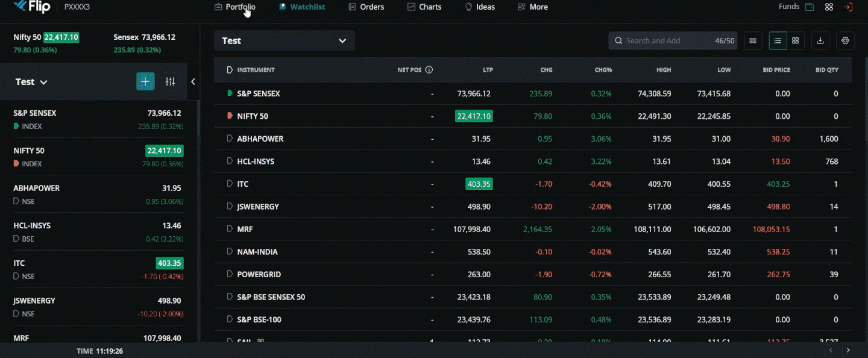
Task: Click the info icon beside NET POS
Action: 429,70
